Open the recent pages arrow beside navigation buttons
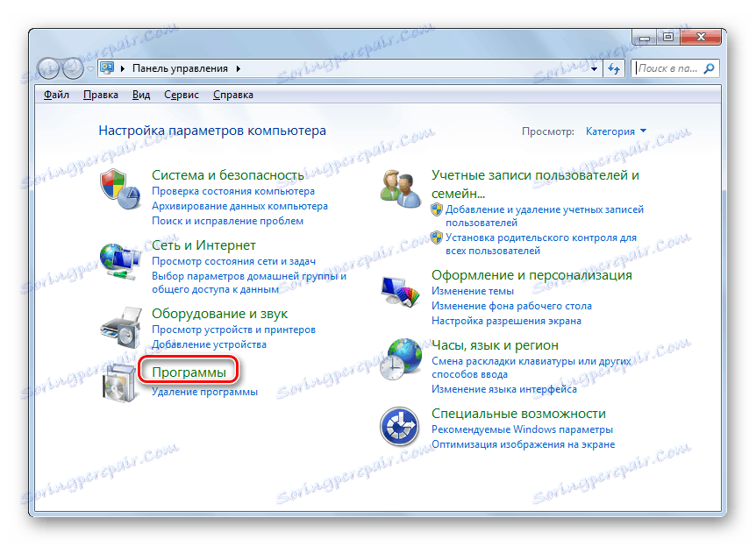756x546 pixels. [x=90, y=68]
